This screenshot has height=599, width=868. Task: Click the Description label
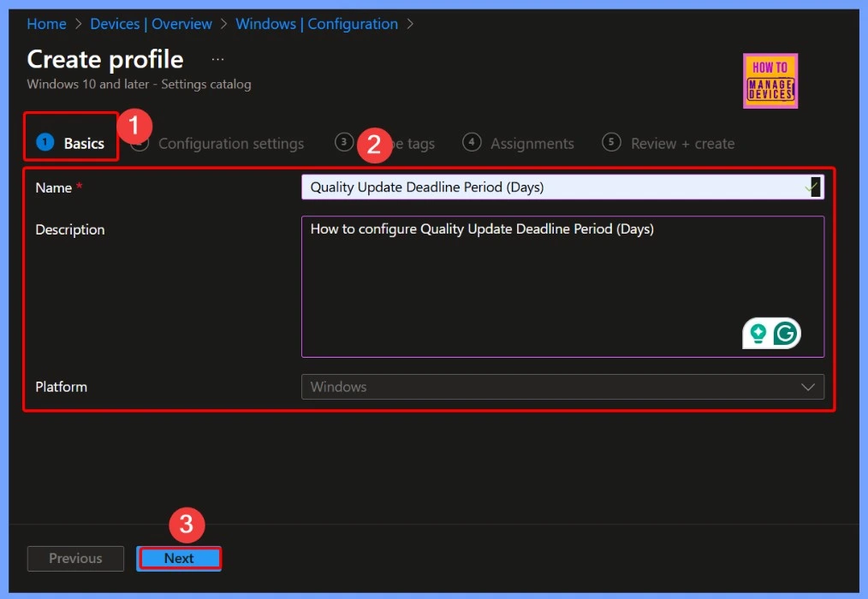click(x=69, y=229)
